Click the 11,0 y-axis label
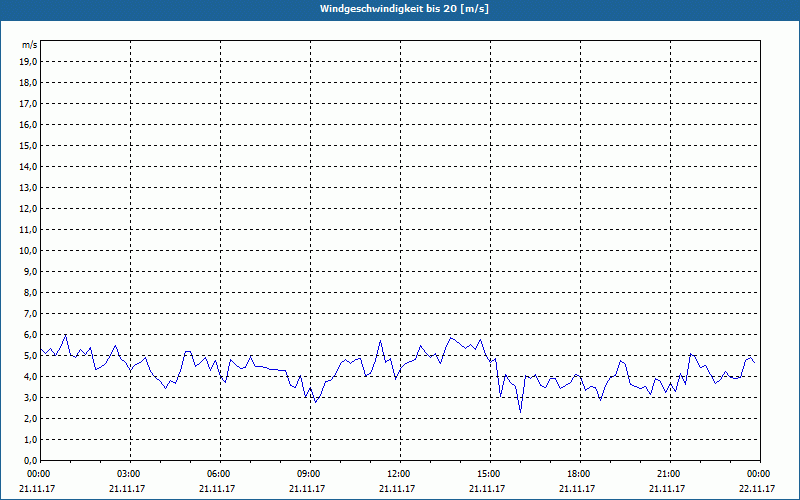This screenshot has width=800, height=500. click(28, 230)
